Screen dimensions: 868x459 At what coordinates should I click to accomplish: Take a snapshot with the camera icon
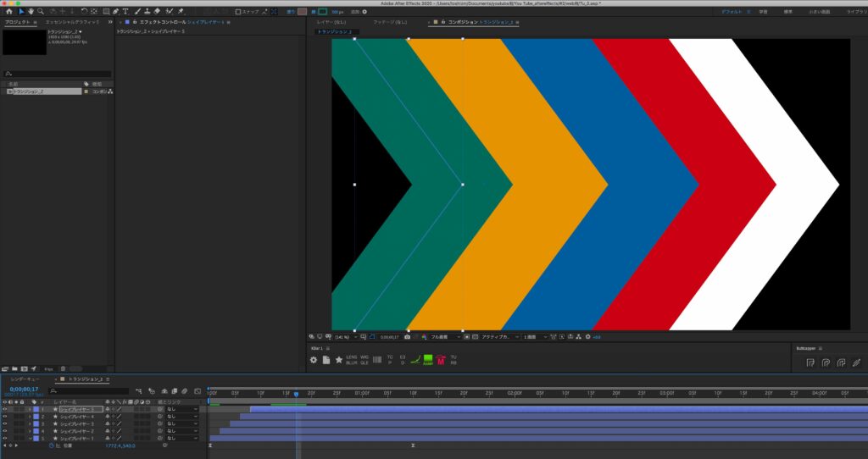click(x=408, y=337)
